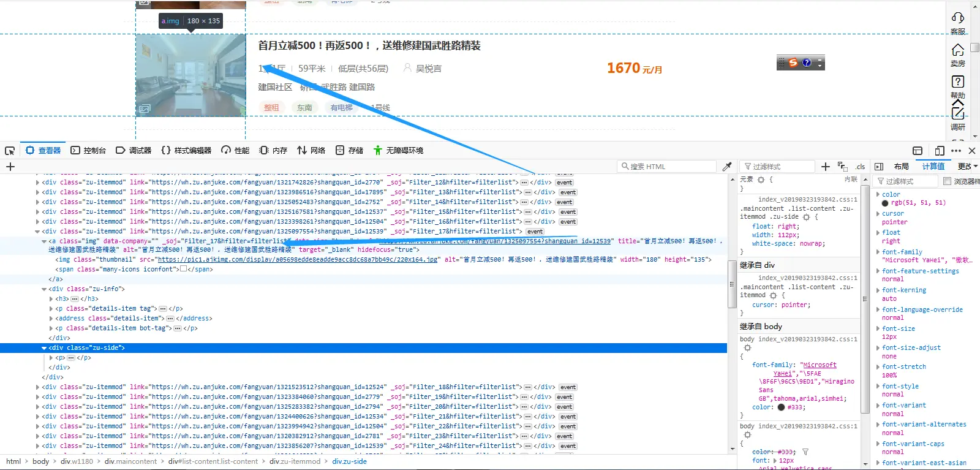The height and width of the screenshot is (470, 980).
Task: Open the devtools three-dot menu
Action: 956,151
